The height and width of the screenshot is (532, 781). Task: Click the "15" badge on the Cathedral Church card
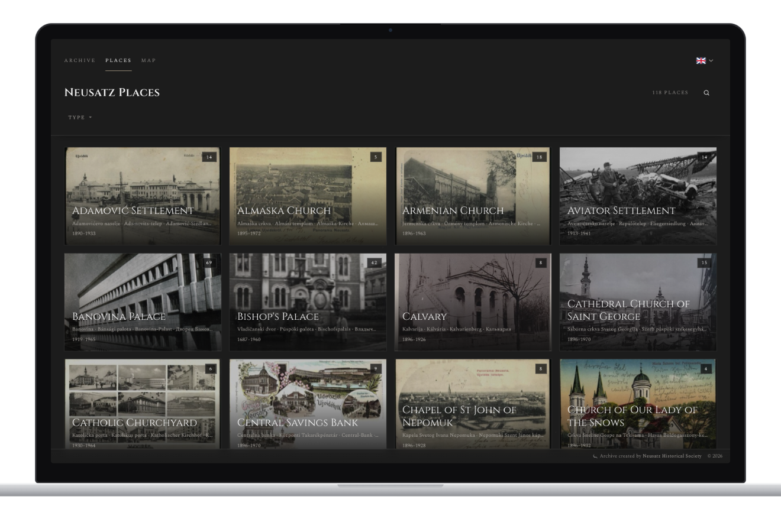[x=704, y=263]
